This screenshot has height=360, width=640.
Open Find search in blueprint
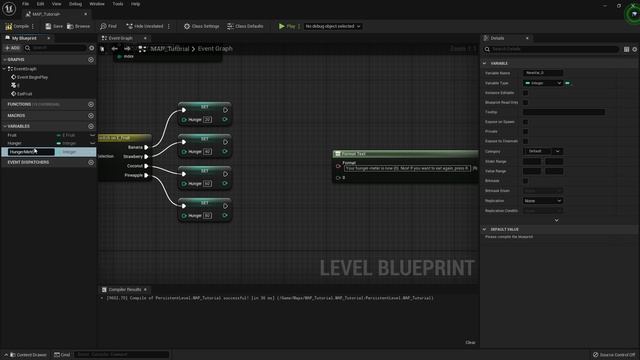[x=108, y=26]
